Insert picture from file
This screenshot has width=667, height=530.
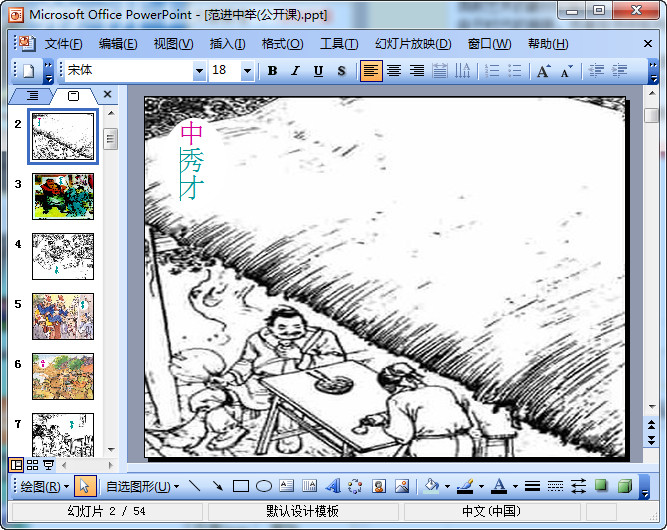click(x=402, y=486)
